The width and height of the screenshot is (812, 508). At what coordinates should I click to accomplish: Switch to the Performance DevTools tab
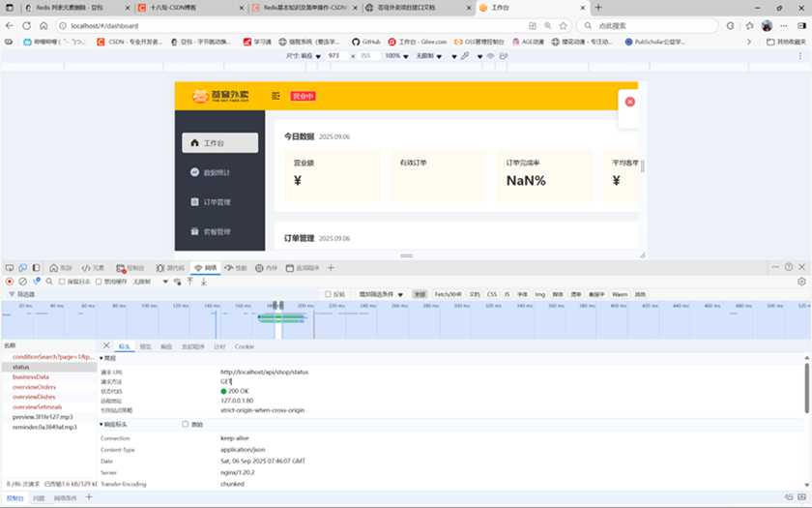236,268
